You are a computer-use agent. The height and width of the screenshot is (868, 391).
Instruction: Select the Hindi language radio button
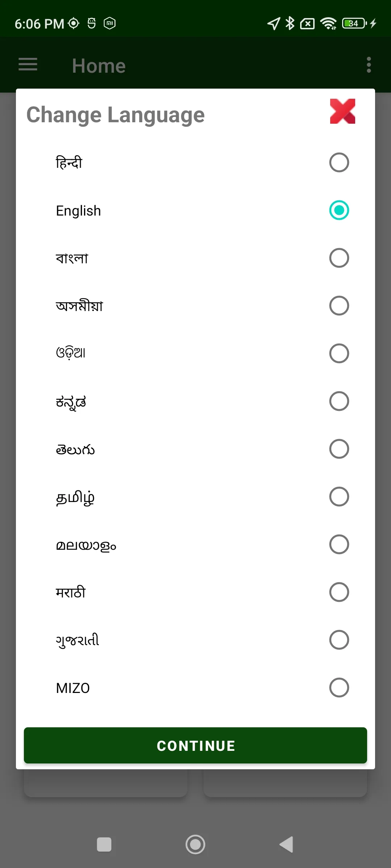click(339, 162)
